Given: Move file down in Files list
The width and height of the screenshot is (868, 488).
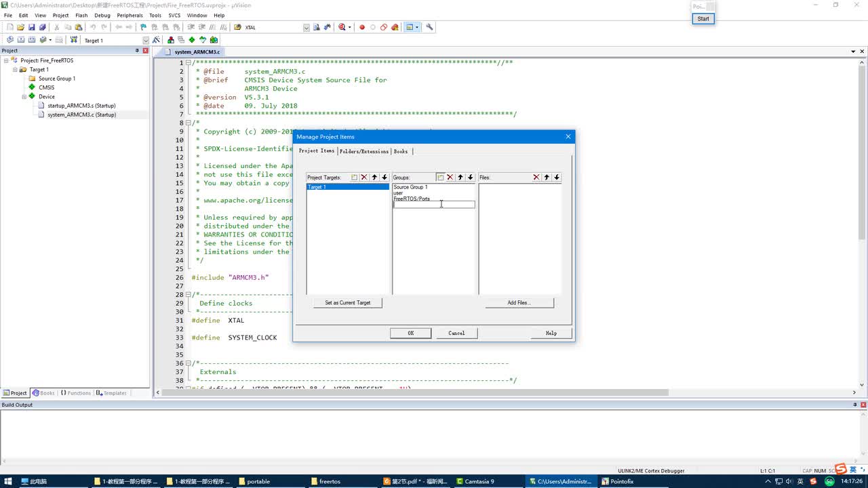Looking at the screenshot, I should point(557,177).
